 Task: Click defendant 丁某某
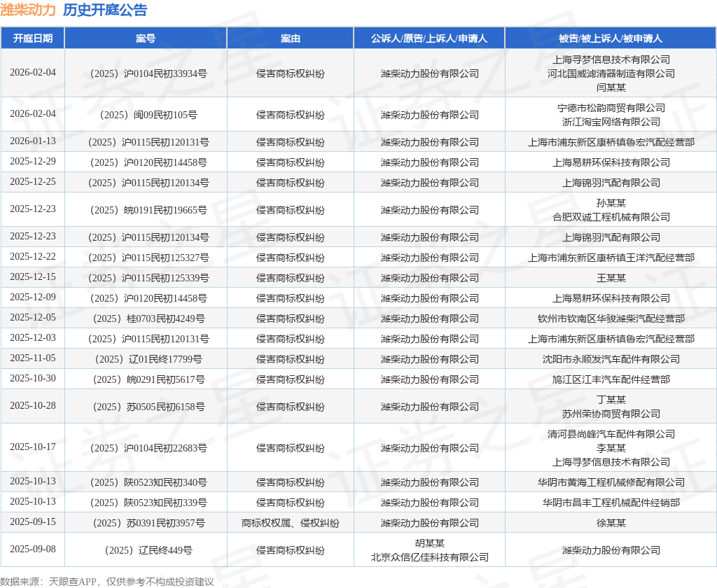click(611, 400)
